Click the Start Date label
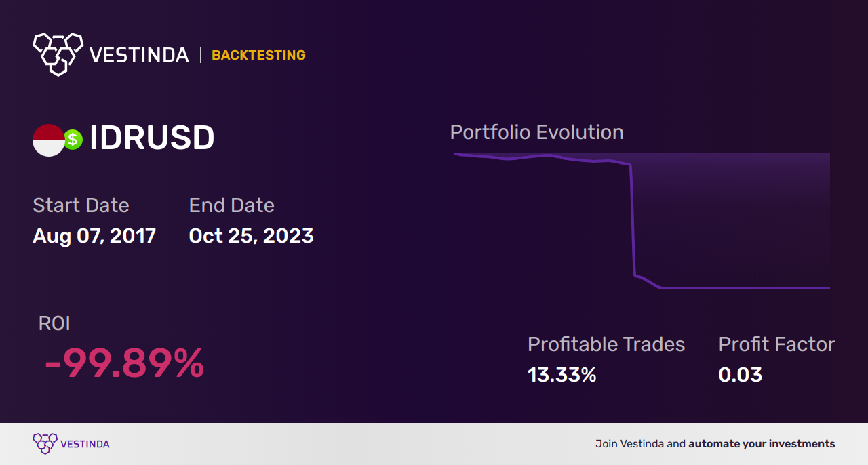 coord(81,205)
